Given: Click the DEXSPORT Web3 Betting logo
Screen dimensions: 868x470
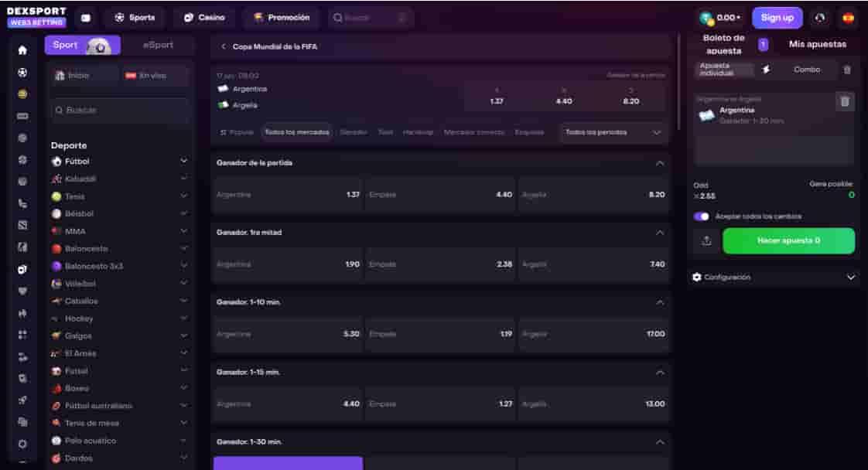Looking at the screenshot, I should click(36, 17).
